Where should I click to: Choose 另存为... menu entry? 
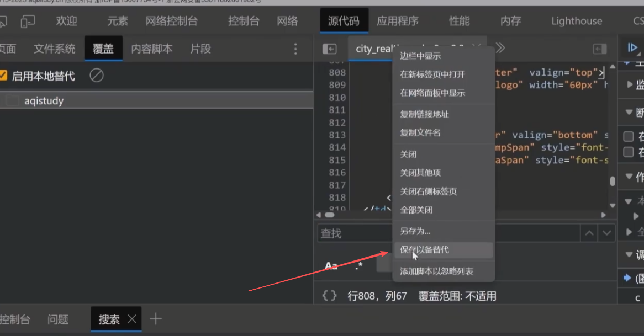tap(443, 231)
